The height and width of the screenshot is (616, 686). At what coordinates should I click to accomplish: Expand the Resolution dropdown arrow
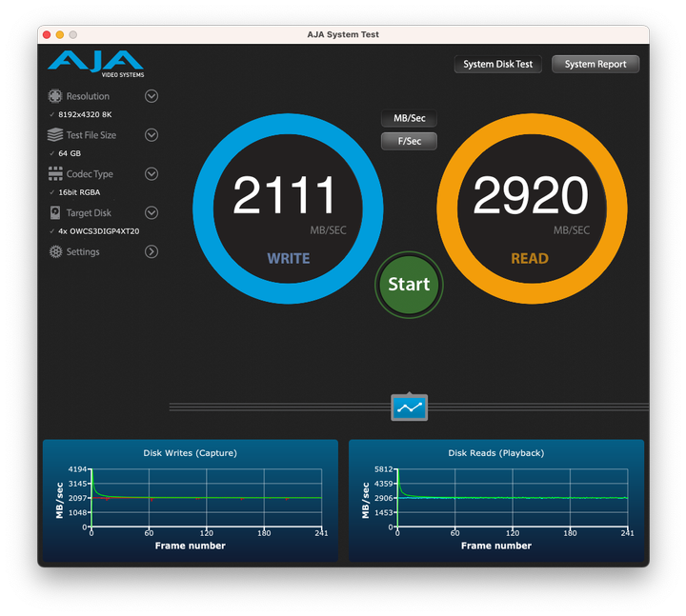(151, 96)
